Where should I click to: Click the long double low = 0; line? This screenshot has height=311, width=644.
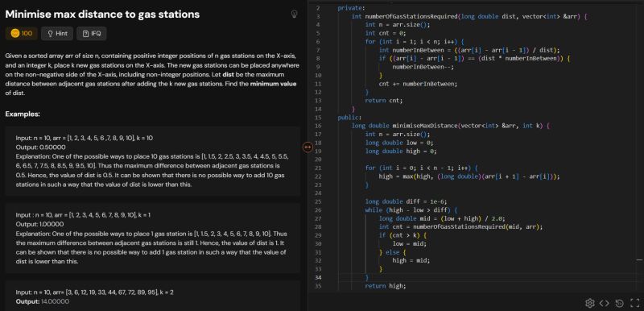click(399, 143)
